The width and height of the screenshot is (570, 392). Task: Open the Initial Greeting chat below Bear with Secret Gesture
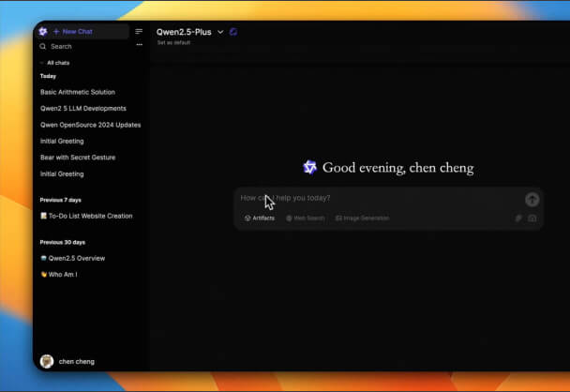pos(62,173)
